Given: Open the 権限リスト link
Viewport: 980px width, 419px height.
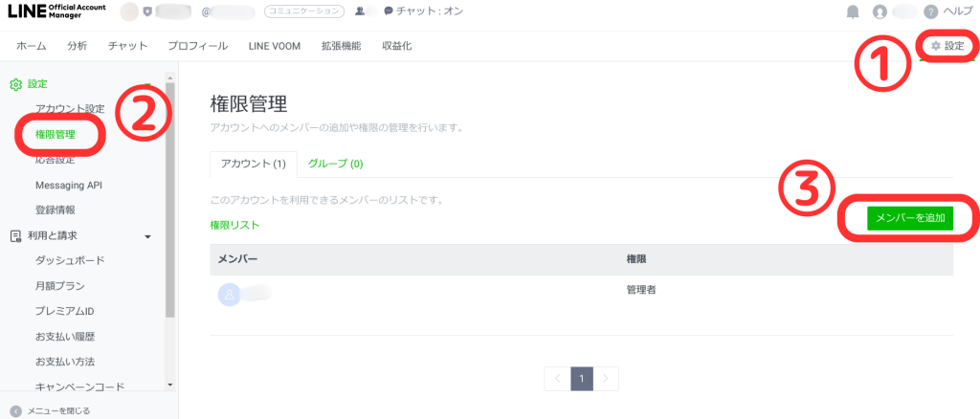Looking at the screenshot, I should 235,225.
